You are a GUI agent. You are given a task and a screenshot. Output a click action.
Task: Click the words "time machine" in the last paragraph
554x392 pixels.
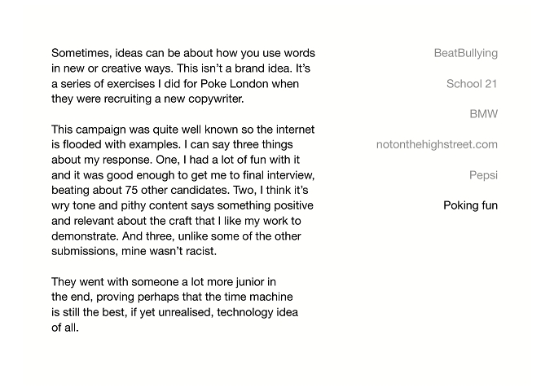click(271, 297)
